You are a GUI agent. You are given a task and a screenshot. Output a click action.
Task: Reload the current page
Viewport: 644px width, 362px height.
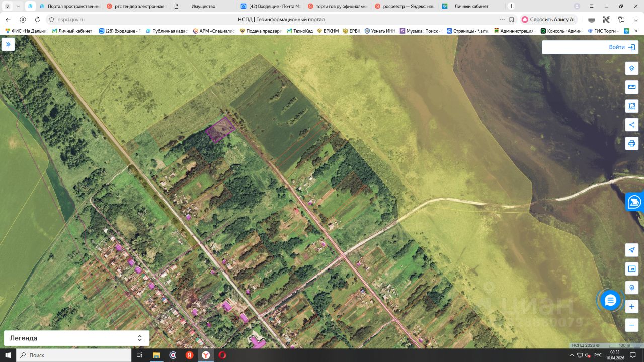pyautogui.click(x=37, y=19)
